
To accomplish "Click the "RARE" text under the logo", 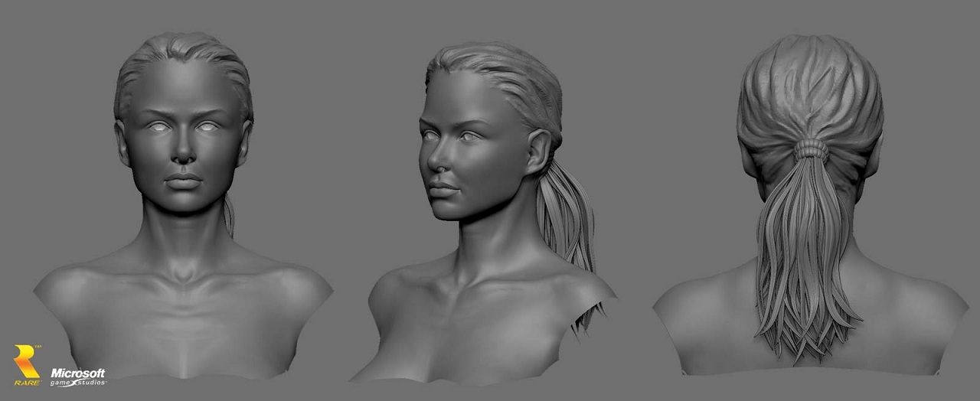I will (26, 382).
